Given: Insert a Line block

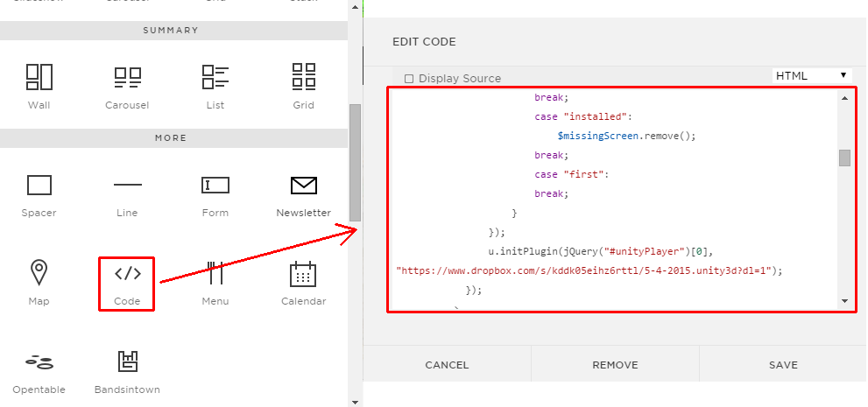Looking at the screenshot, I should point(127,185).
